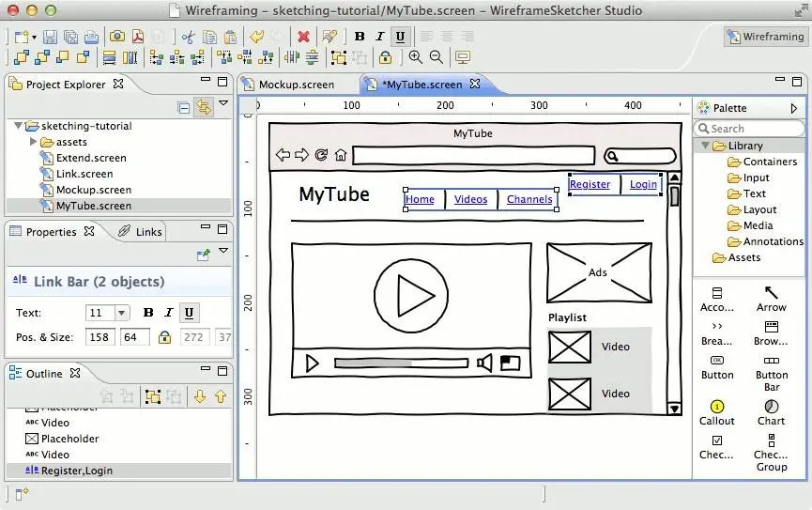Screen dimensions: 812x510
Task: Switch to Mockup.screen editor tab
Action: tap(297, 85)
